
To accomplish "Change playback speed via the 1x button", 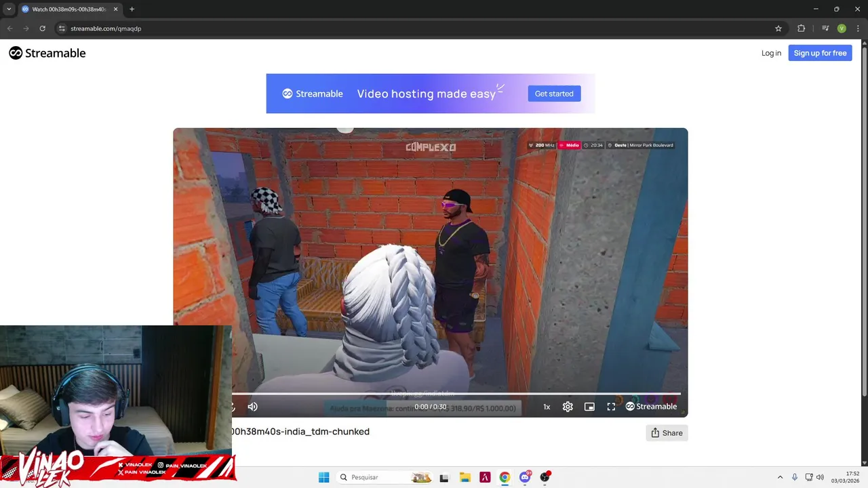I will [547, 407].
